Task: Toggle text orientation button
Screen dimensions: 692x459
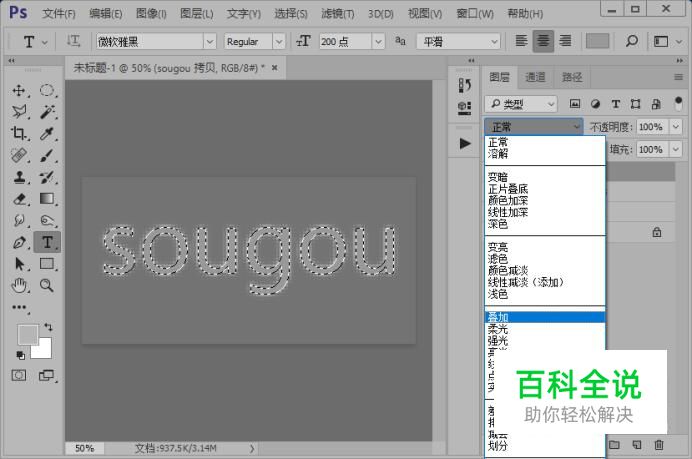Action: point(73,41)
